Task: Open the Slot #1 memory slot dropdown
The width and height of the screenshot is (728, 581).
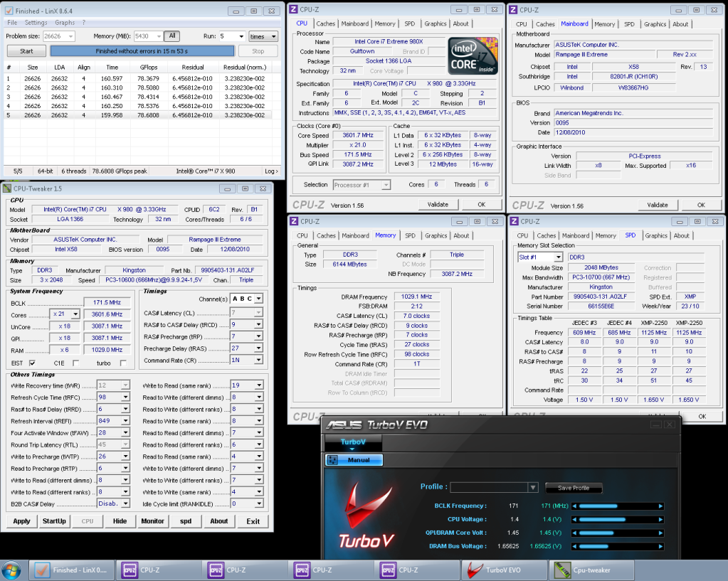Action: point(557,257)
